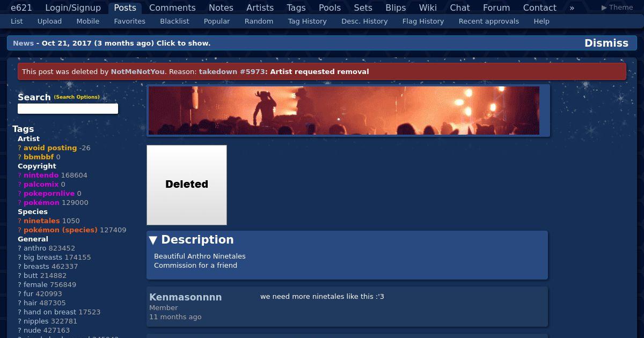Screen dimensions: 644x338
Task: Open Tag History link
Action: pos(307,21)
